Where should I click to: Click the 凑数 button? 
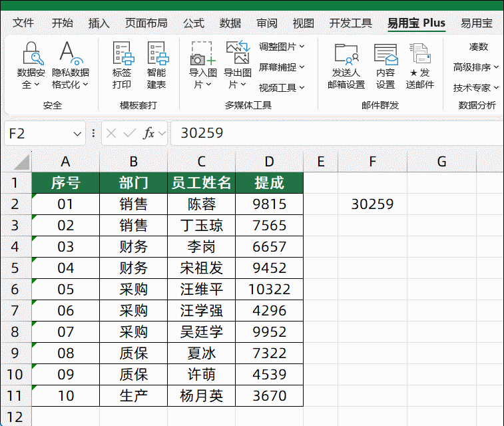pyautogui.click(x=478, y=47)
